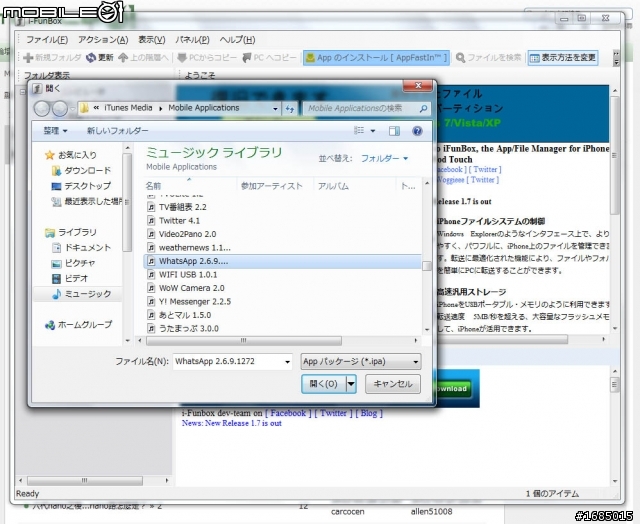Click the refresh icon next to address bar
The height and width of the screenshot is (524, 640).
(x=290, y=109)
